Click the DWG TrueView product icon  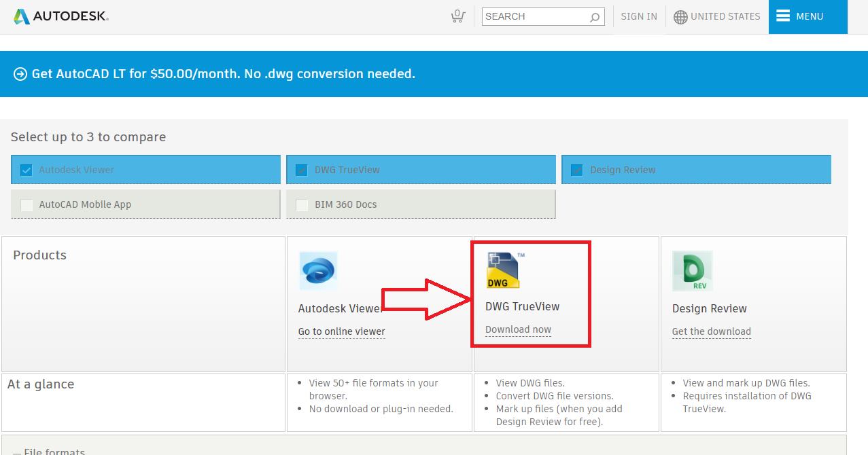point(504,270)
